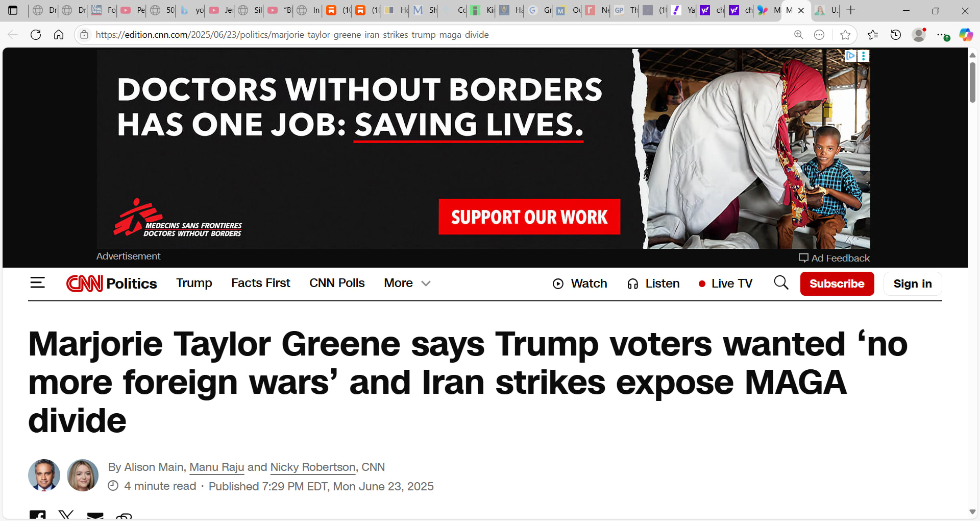Expand the More navigation dropdown
Image resolution: width=980 pixels, height=521 pixels.
tap(407, 283)
